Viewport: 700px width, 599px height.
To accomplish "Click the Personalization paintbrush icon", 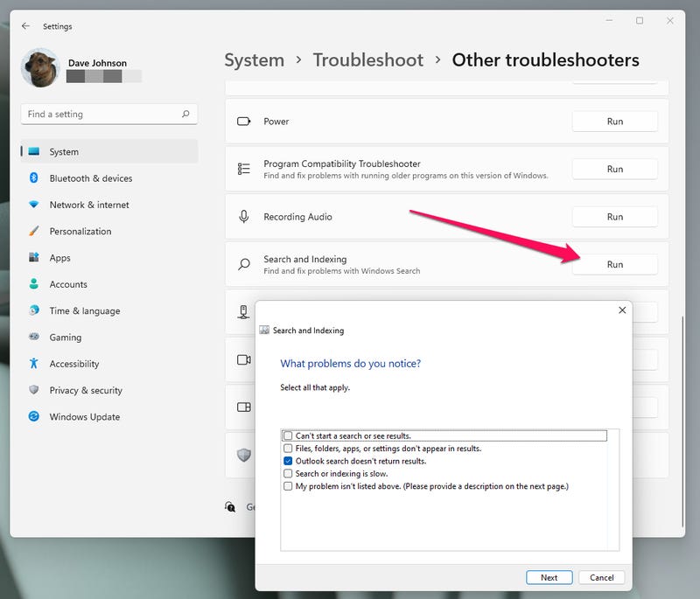I will pos(33,231).
